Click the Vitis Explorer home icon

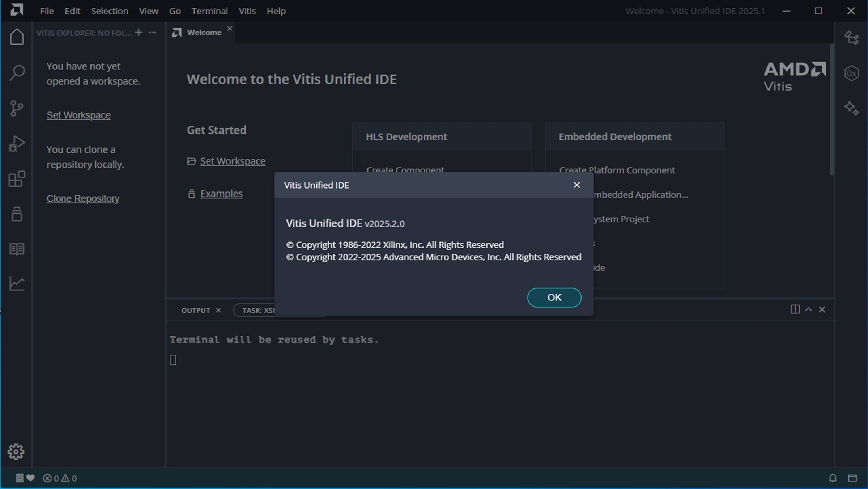(17, 37)
